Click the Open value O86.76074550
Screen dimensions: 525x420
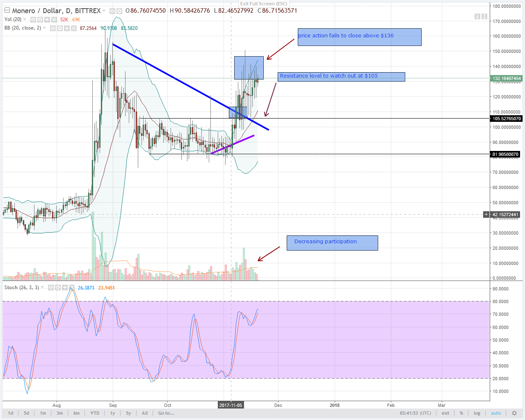[x=146, y=11]
